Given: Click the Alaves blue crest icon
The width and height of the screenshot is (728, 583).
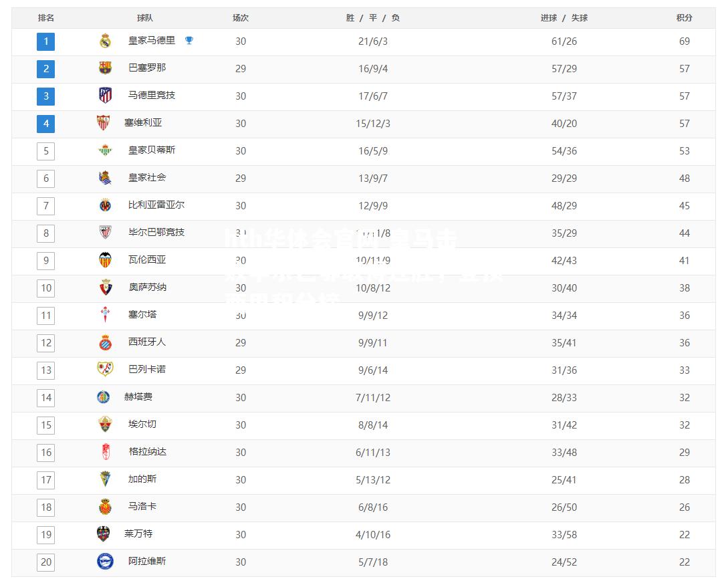Looking at the screenshot, I should (106, 562).
